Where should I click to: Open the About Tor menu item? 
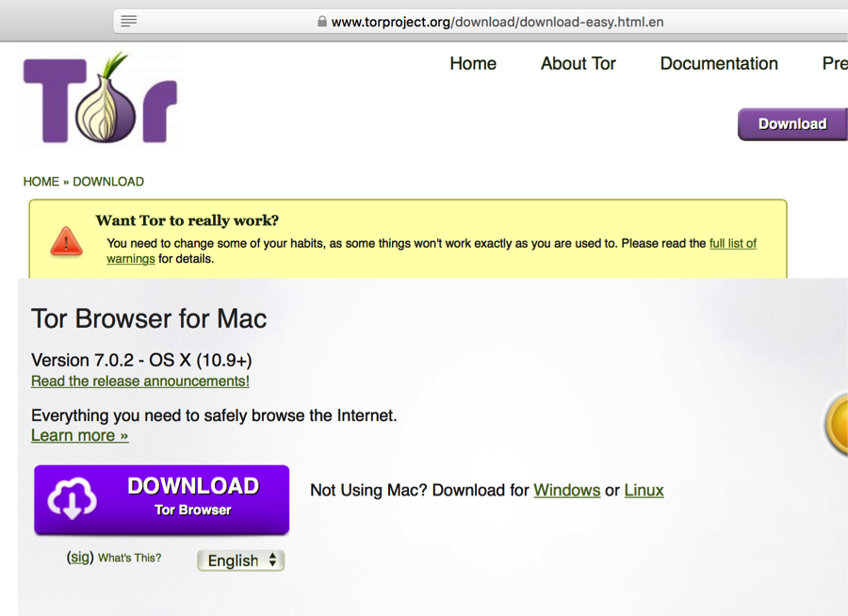(x=579, y=63)
